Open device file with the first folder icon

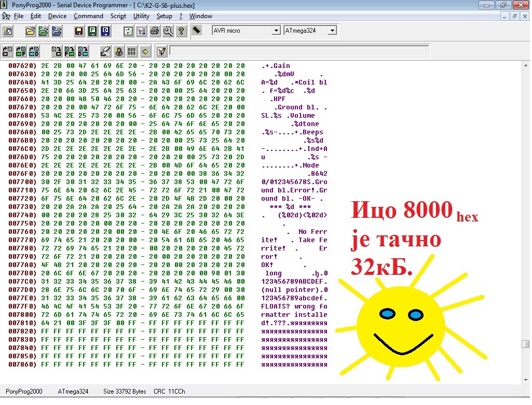[x=31, y=31]
